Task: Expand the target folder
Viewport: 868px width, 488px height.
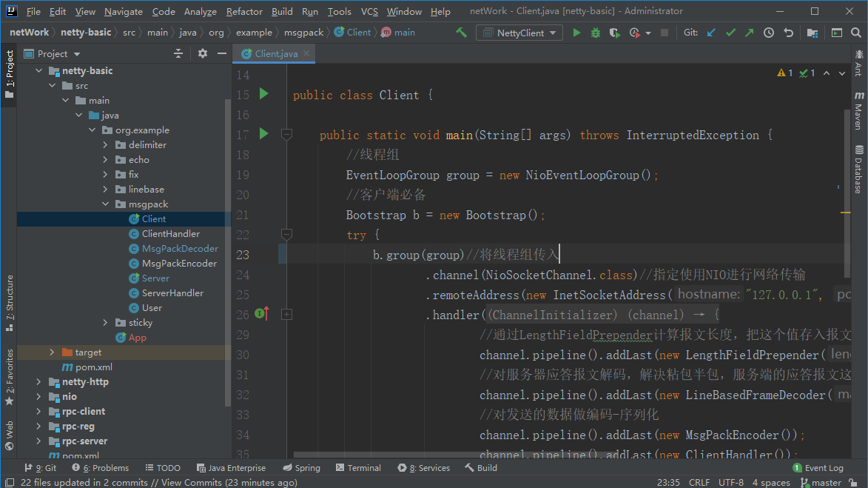Action: tap(52, 352)
